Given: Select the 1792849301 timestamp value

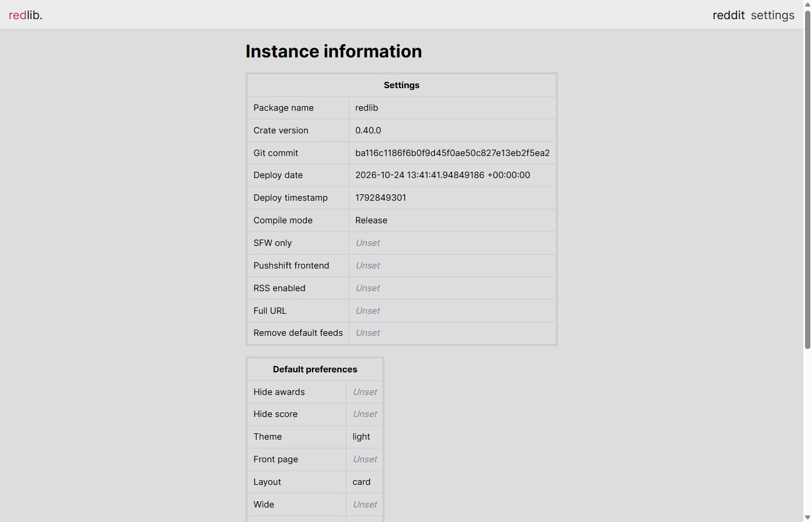Looking at the screenshot, I should click(380, 198).
